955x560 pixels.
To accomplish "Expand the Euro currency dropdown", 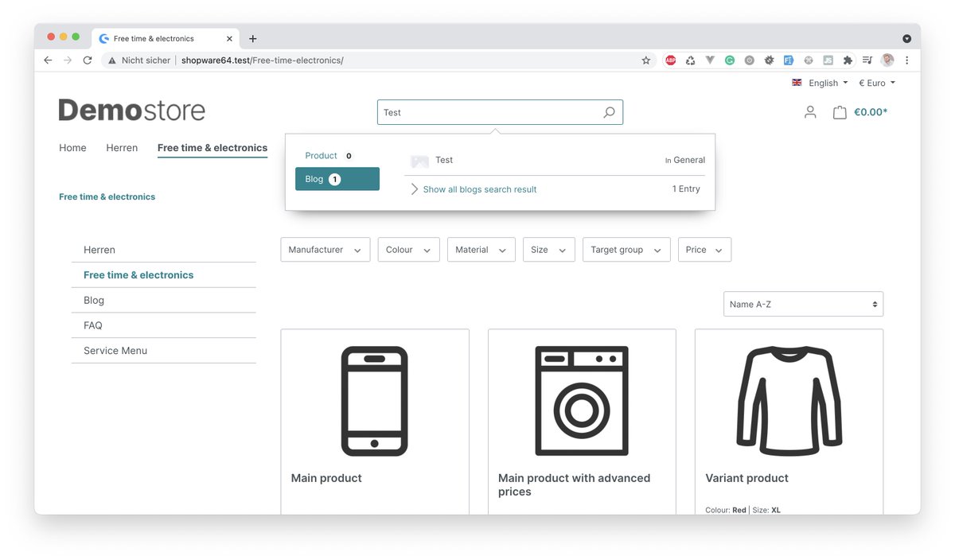I will pos(875,82).
